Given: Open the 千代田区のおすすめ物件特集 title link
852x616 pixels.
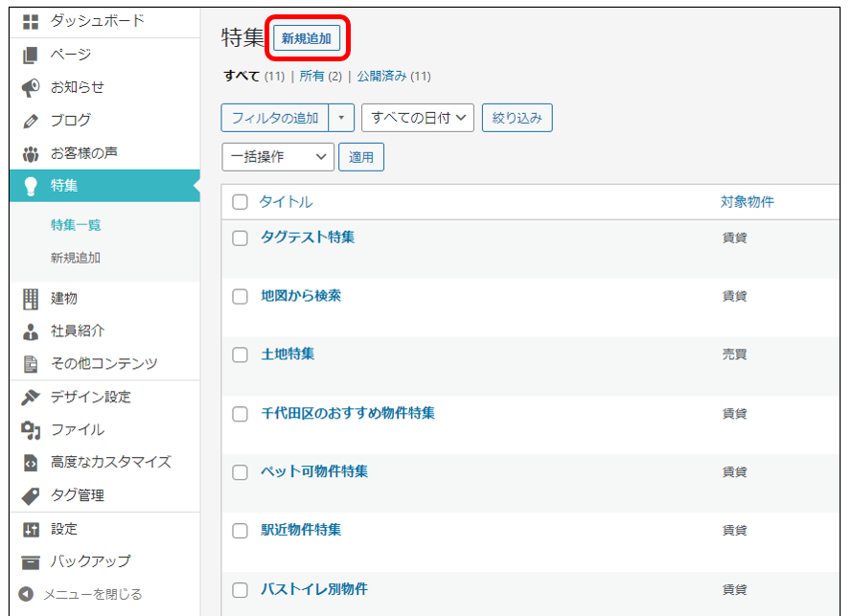Looking at the screenshot, I should [x=348, y=414].
